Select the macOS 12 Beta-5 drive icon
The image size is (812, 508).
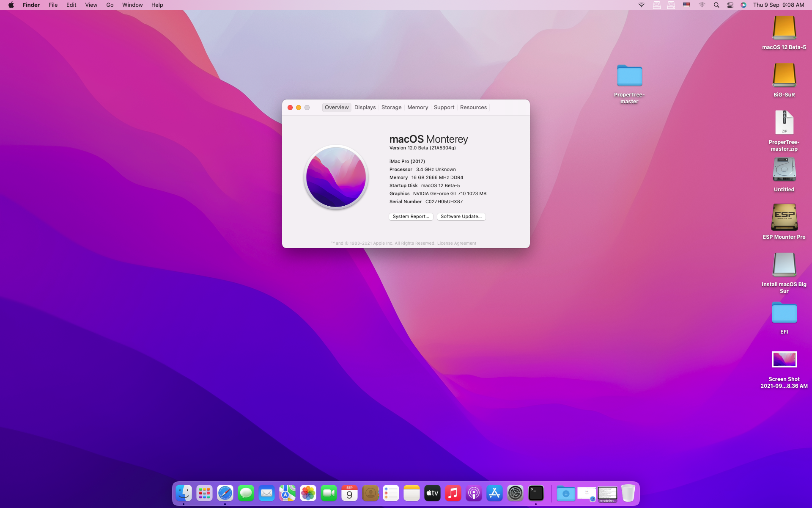(x=784, y=28)
